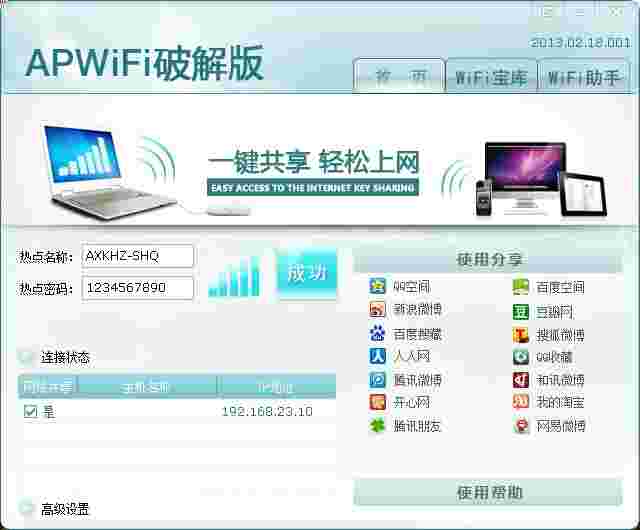Select the 腾讯朋友 green clover icon

point(378,425)
